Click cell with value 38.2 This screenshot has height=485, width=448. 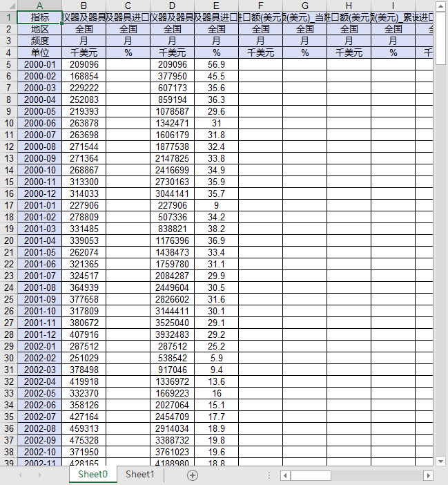[x=217, y=229]
